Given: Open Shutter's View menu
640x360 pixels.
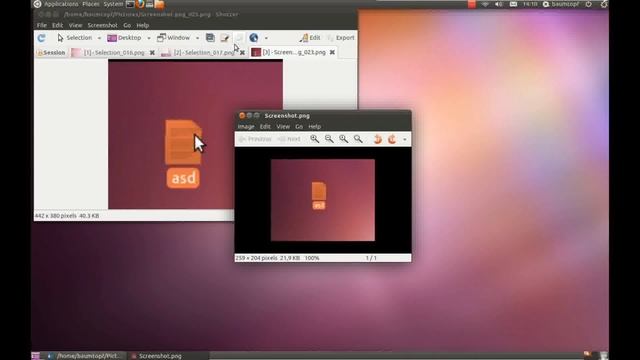Looking at the screenshot, I should [x=75, y=25].
